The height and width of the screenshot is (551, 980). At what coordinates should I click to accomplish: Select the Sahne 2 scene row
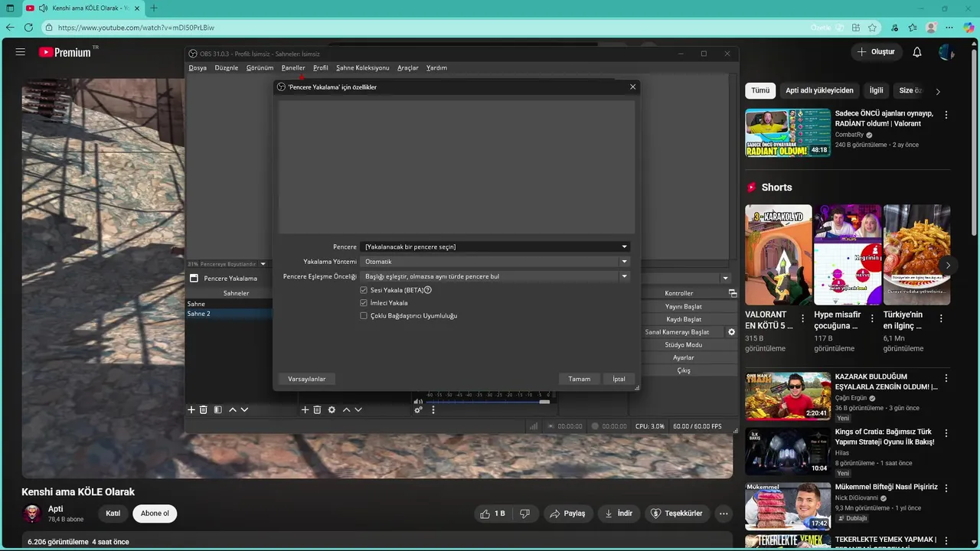click(x=228, y=314)
